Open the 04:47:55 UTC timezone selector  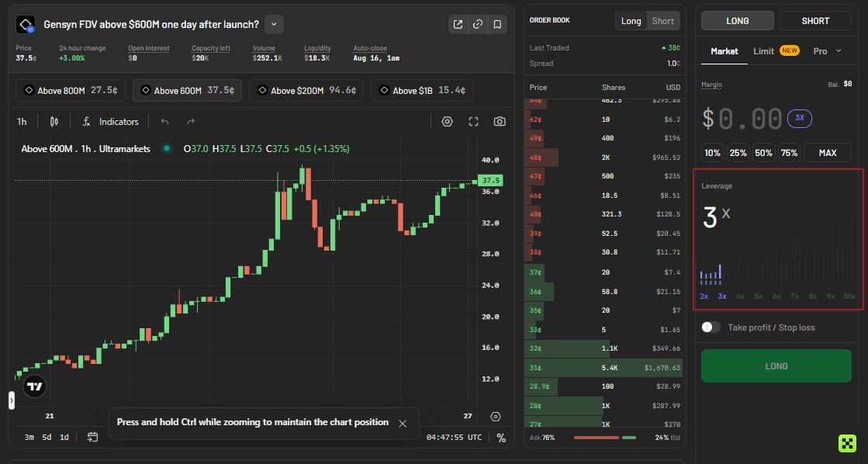(x=454, y=438)
